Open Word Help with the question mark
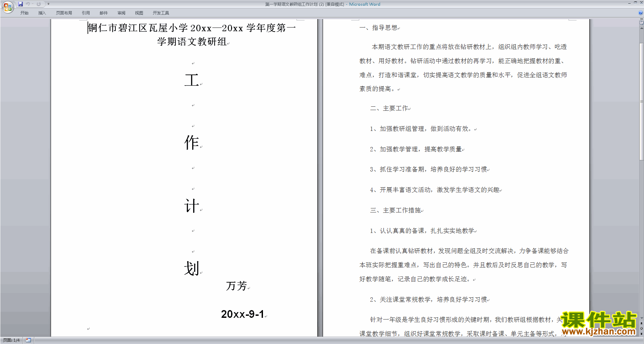 pos(641,13)
